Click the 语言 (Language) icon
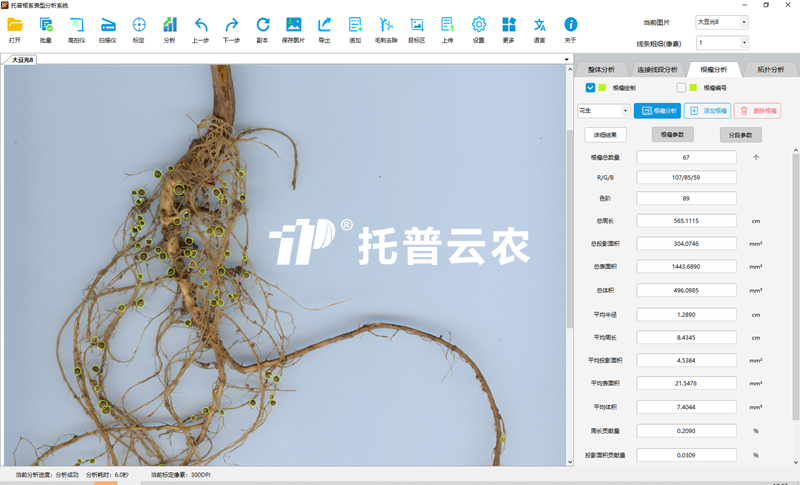The height and width of the screenshot is (485, 800). [x=540, y=25]
